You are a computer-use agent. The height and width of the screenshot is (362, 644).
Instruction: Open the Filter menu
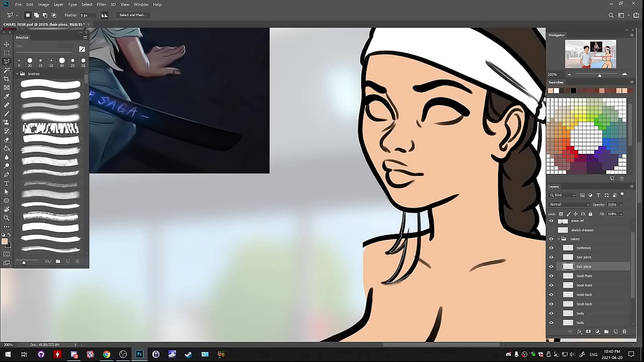click(x=101, y=5)
